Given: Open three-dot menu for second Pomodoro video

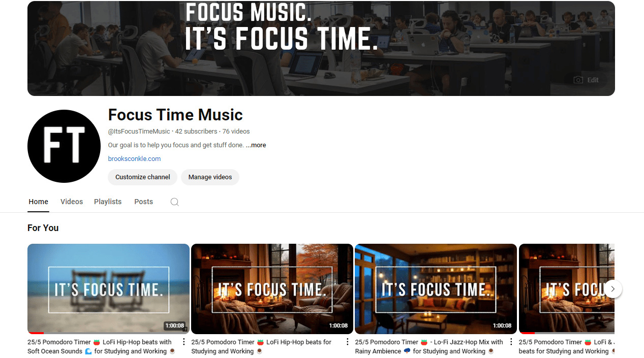Looking at the screenshot, I should (348, 342).
